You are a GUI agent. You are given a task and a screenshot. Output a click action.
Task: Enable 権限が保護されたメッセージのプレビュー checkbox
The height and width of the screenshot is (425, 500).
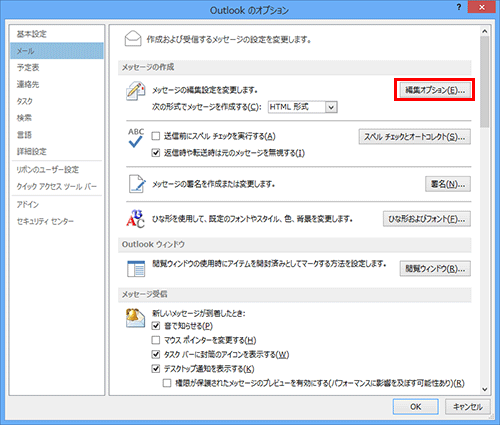pyautogui.click(x=167, y=383)
